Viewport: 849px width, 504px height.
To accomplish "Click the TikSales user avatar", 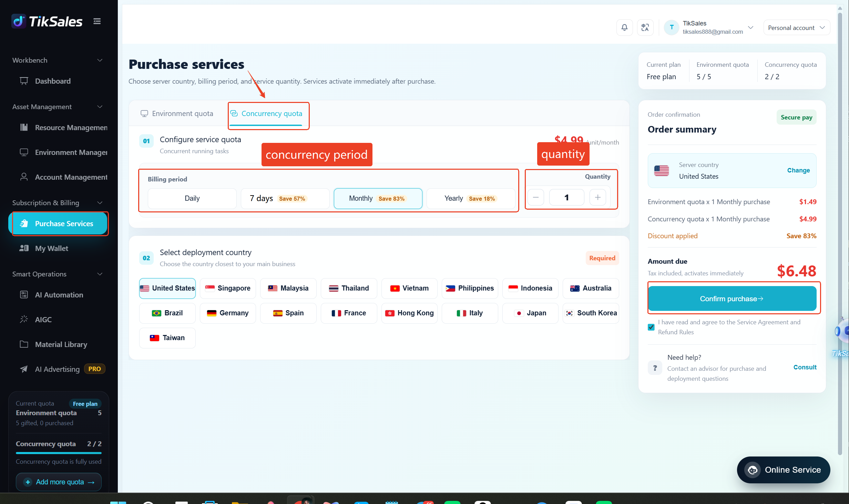I will coord(672,28).
